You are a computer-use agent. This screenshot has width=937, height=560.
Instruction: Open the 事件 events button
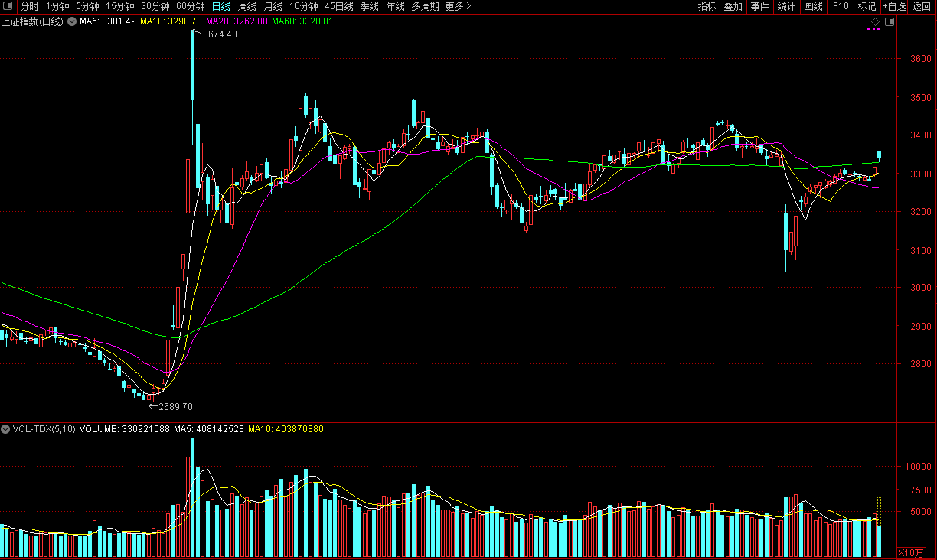pos(759,6)
